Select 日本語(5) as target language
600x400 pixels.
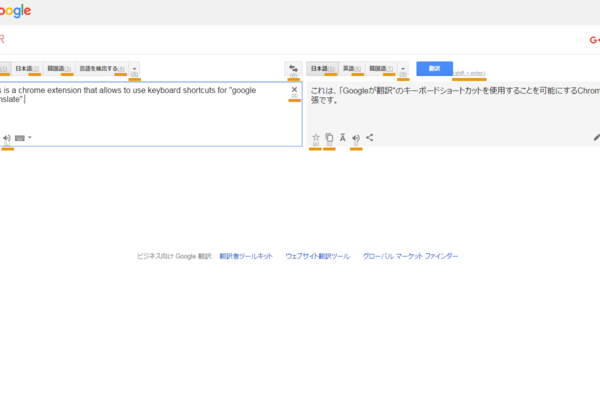point(323,69)
